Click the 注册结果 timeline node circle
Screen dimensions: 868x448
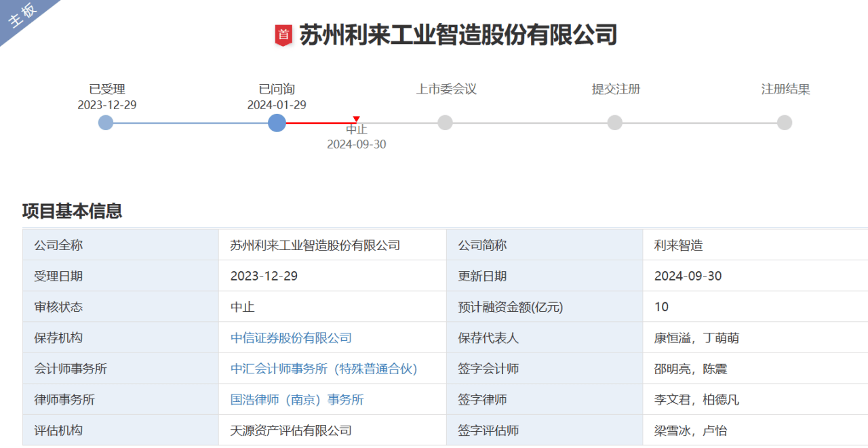coord(785,123)
